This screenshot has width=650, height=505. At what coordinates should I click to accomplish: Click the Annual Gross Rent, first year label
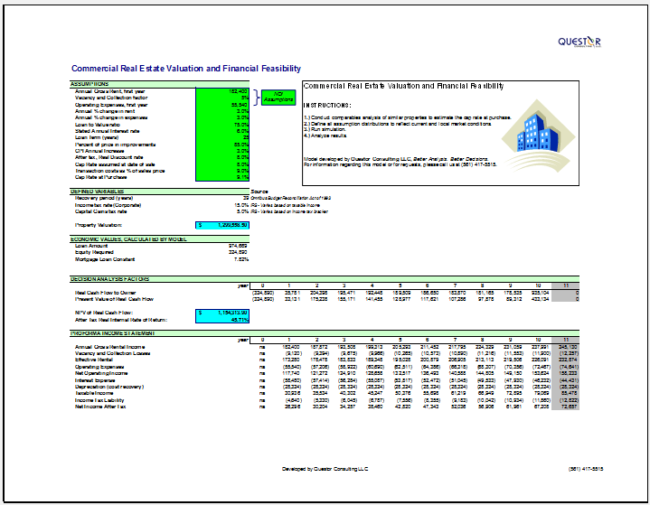pyautogui.click(x=110, y=91)
